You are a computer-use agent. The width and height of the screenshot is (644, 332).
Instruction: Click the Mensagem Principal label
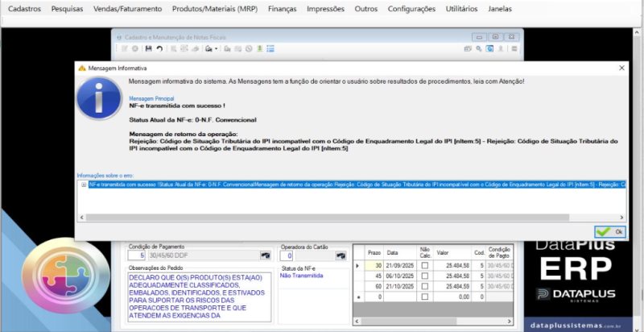click(x=151, y=98)
